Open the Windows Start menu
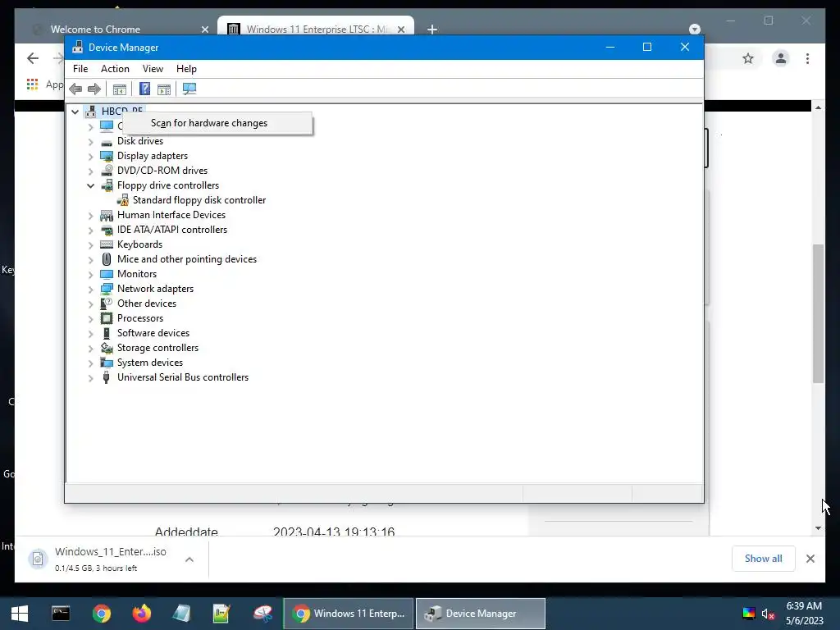Screen dimensions: 840x630 coord(20,614)
